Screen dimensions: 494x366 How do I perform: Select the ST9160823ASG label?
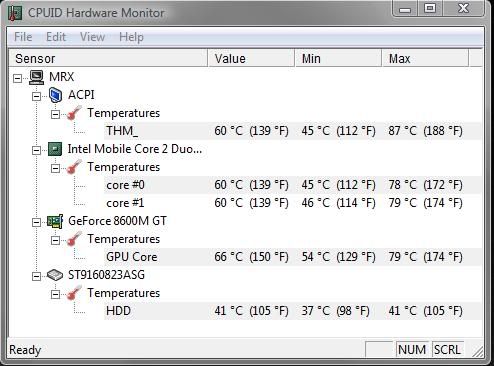(x=106, y=275)
